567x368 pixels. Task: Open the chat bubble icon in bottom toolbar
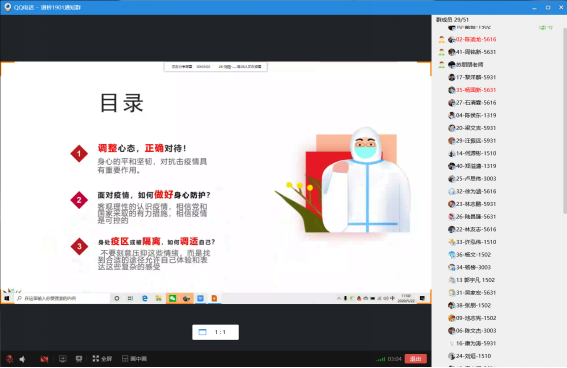tap(79, 359)
